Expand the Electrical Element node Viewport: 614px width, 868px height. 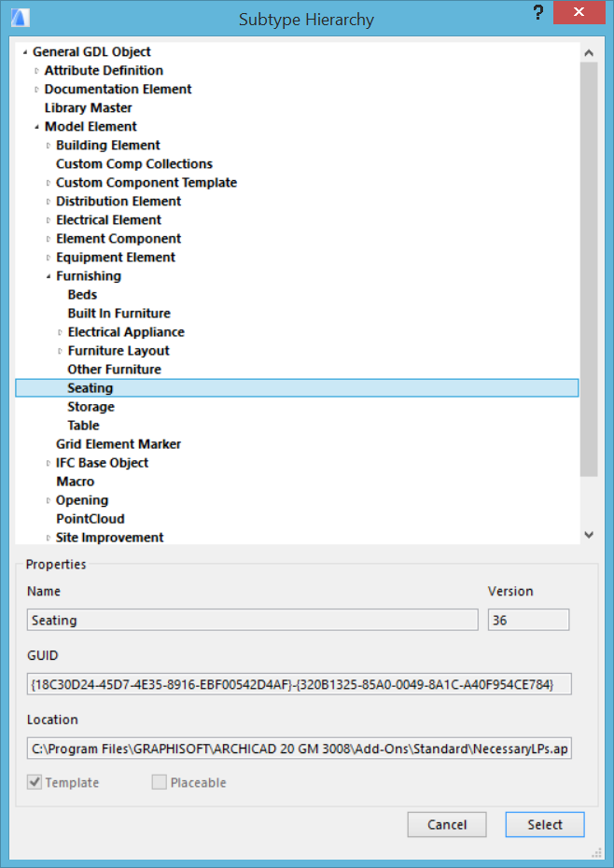[49, 220]
